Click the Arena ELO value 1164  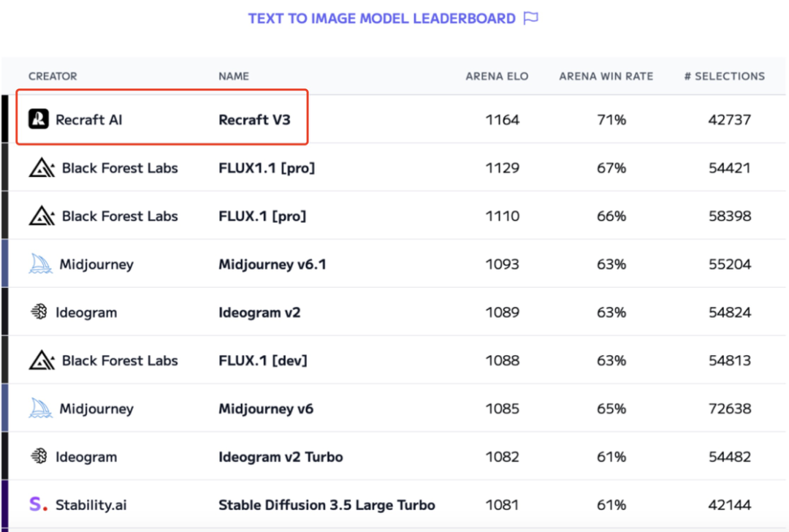(x=502, y=120)
